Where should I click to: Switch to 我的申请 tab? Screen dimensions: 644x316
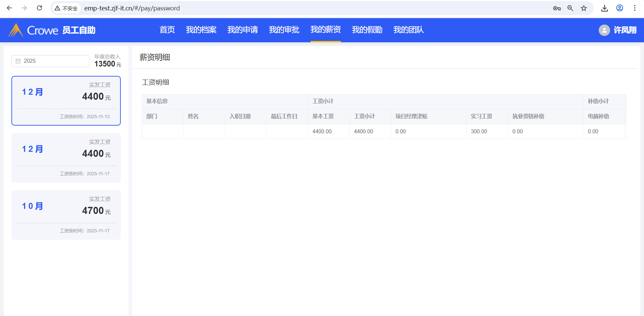[x=243, y=30]
